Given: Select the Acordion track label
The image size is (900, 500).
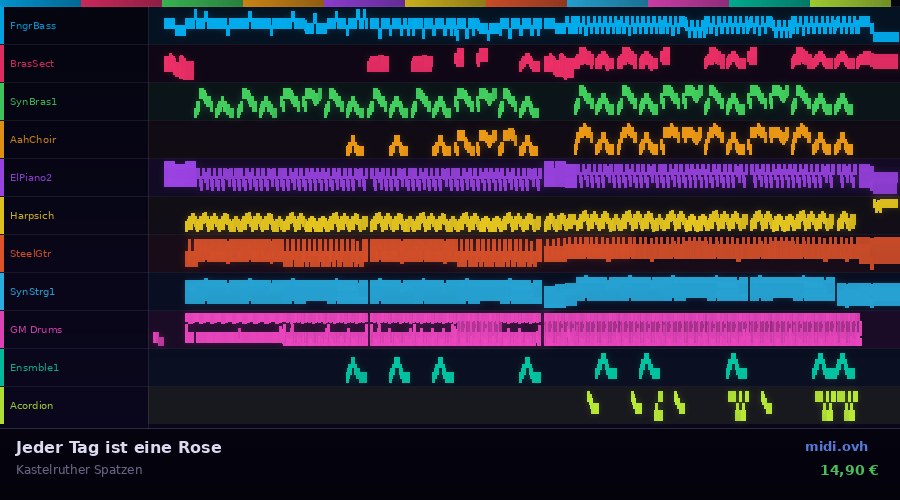Looking at the screenshot, I should pos(32,405).
